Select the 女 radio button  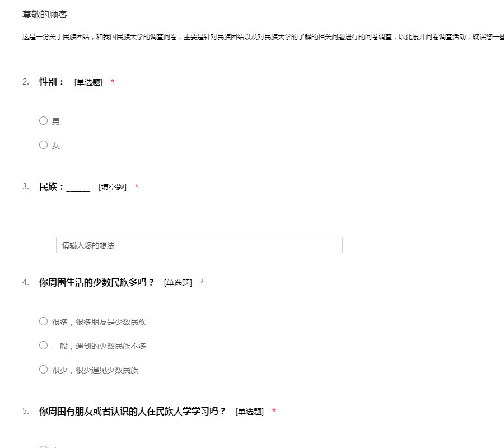point(43,145)
